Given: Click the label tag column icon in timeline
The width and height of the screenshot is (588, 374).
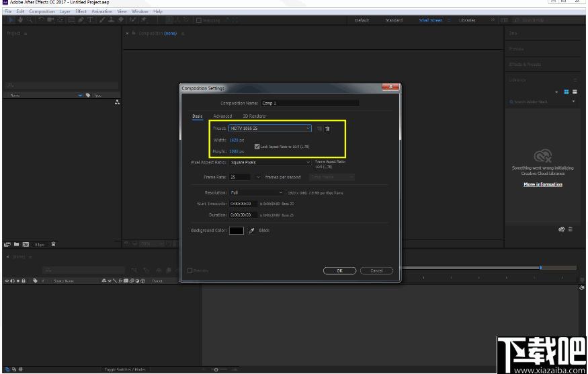Looking at the screenshot, I should (35, 281).
